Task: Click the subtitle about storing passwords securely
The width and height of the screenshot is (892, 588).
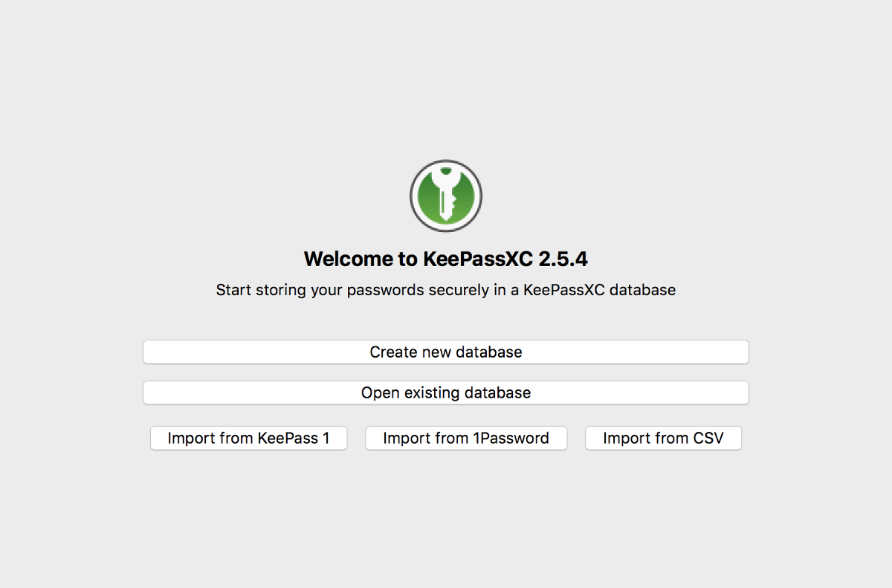Action: pyautogui.click(x=446, y=290)
